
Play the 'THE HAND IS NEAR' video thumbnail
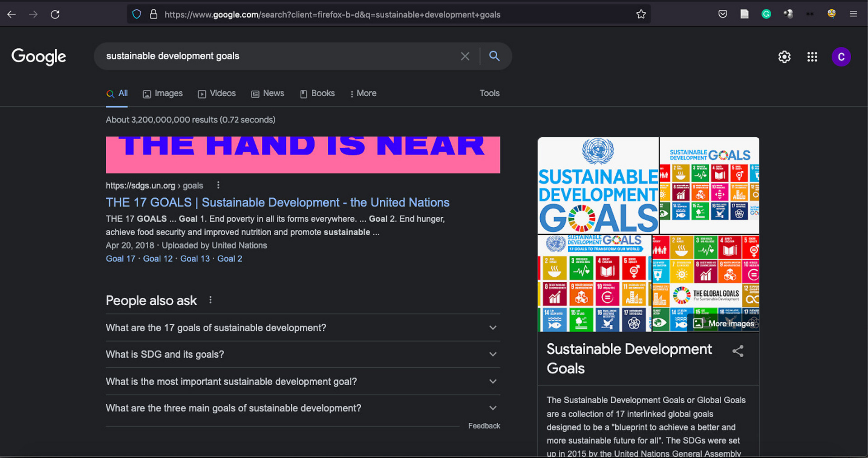click(x=303, y=155)
